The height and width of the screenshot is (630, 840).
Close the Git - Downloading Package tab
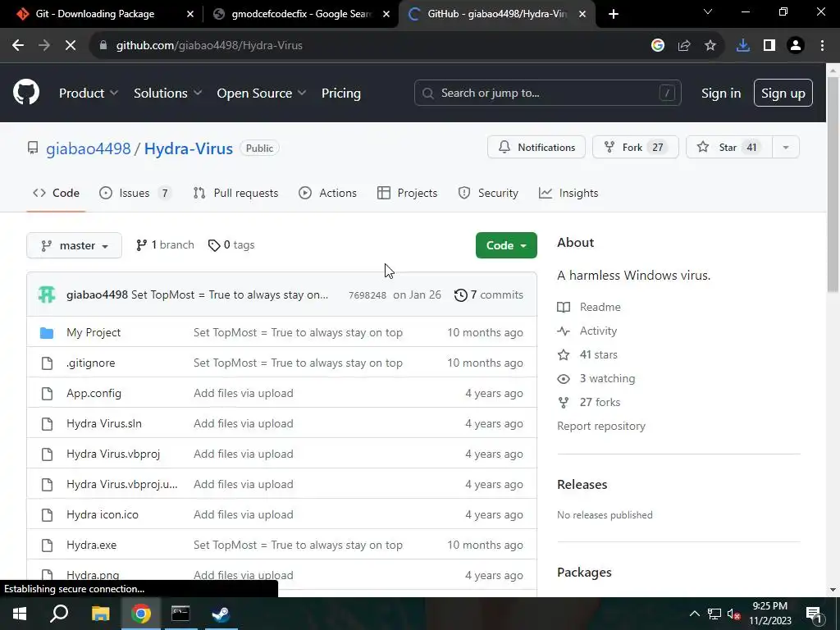click(190, 14)
